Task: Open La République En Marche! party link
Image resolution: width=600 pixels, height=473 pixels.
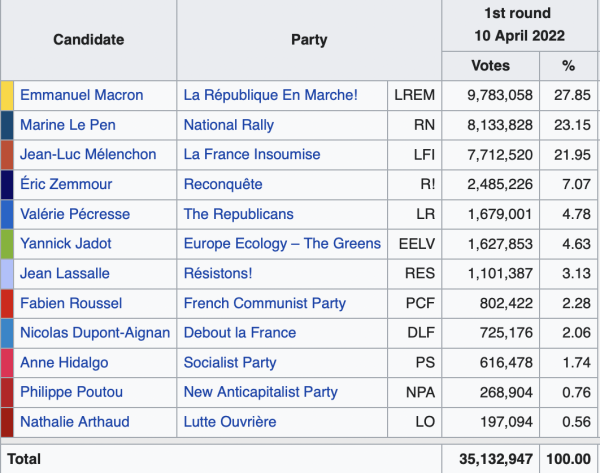Action: point(270,95)
